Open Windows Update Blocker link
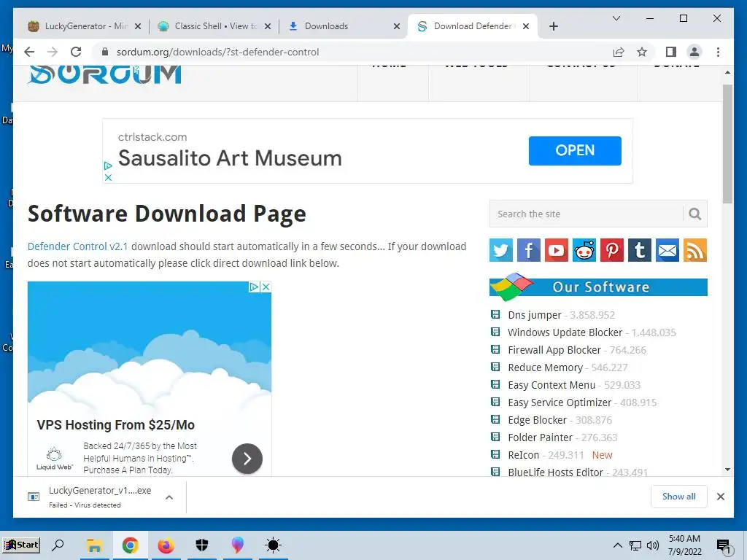 (565, 332)
